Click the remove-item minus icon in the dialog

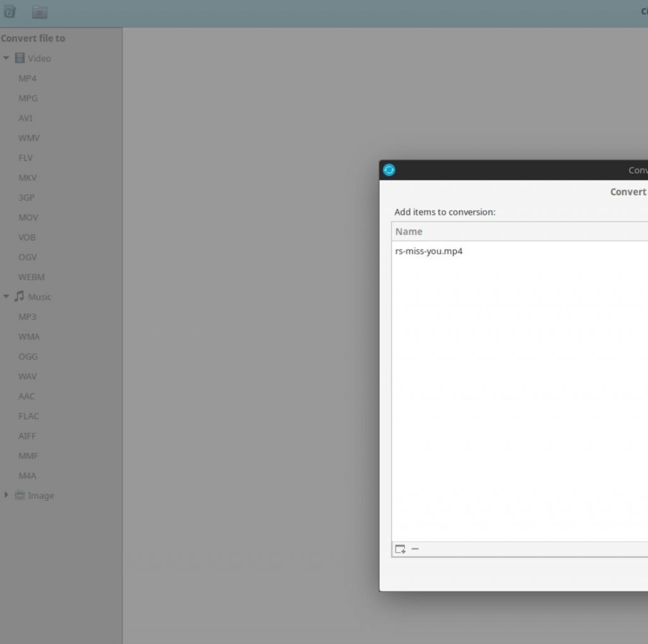(415, 550)
